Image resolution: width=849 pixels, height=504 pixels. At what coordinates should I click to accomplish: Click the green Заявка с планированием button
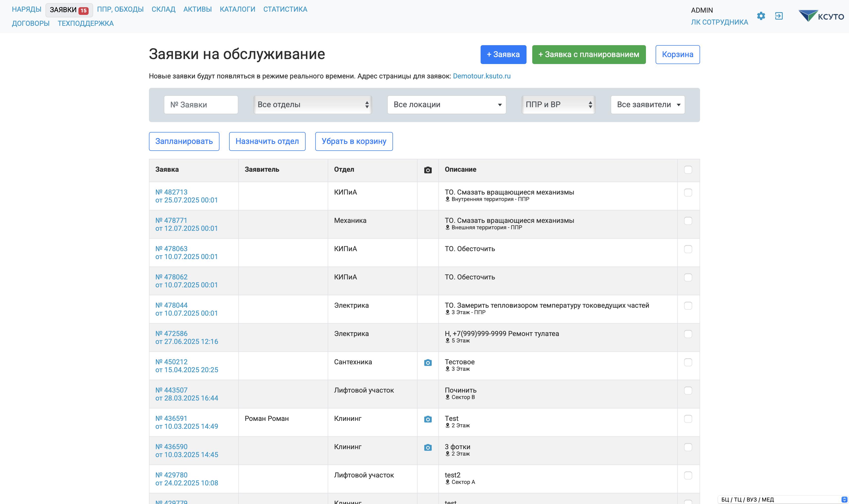click(588, 54)
